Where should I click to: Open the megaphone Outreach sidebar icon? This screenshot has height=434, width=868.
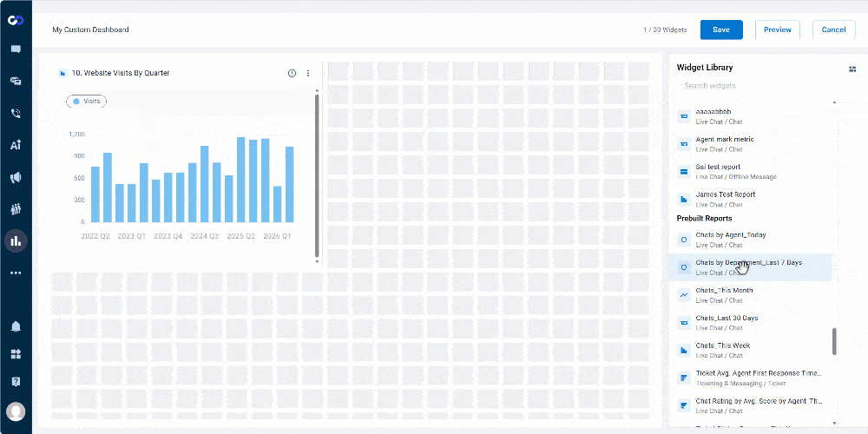point(16,177)
